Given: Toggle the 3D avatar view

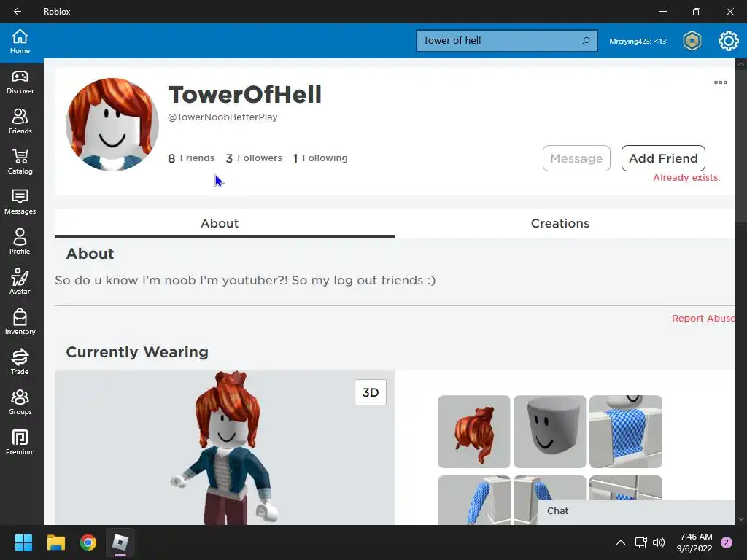Looking at the screenshot, I should click(371, 392).
